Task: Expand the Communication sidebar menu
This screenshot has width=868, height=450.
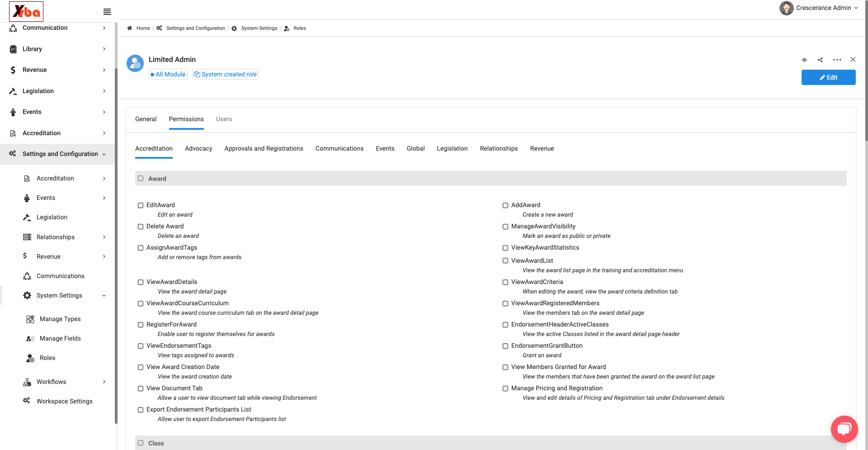Action: tap(104, 28)
